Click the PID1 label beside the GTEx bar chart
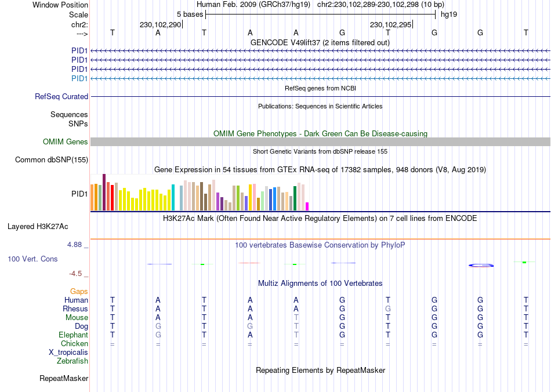 tap(79, 194)
